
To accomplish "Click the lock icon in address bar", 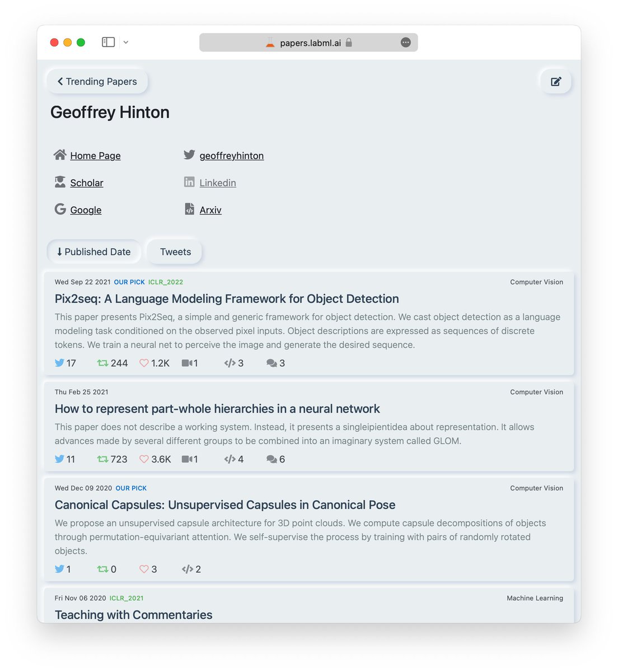I will click(x=349, y=43).
